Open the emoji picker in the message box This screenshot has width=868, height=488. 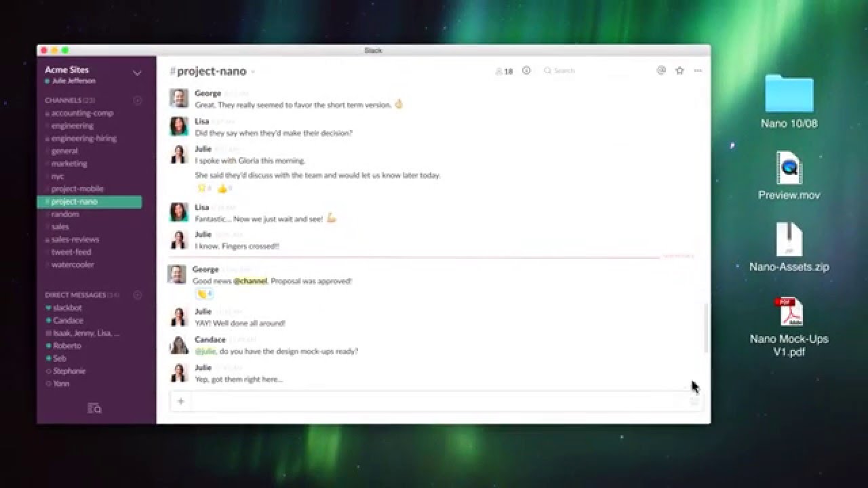pos(693,401)
